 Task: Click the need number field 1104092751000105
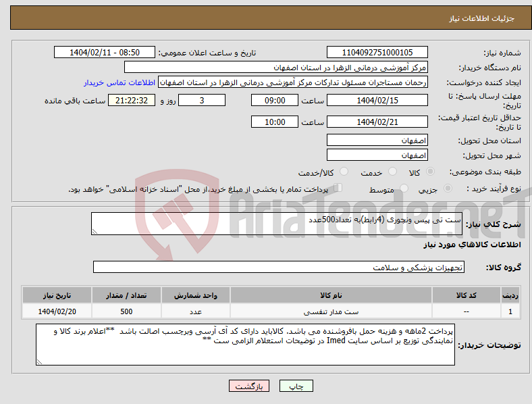point(377,52)
